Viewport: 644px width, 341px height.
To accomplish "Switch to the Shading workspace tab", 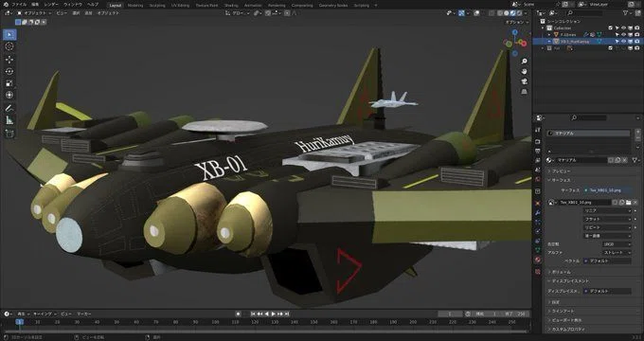I will (231, 6).
